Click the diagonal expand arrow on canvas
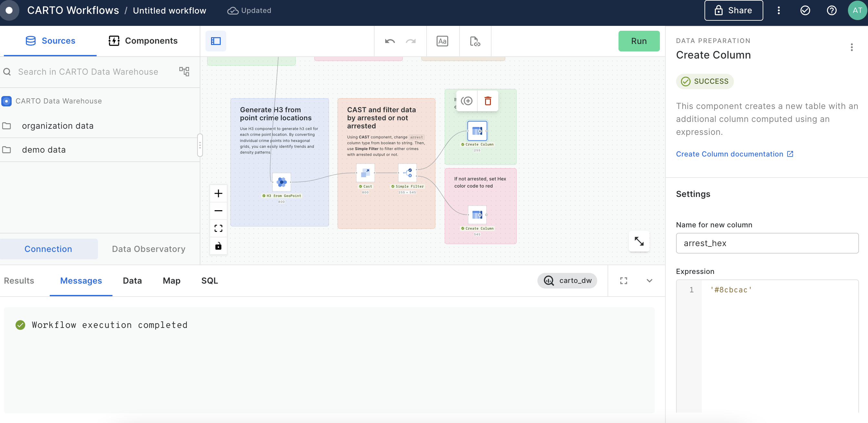Screen dimensions: 868x423 (639, 241)
